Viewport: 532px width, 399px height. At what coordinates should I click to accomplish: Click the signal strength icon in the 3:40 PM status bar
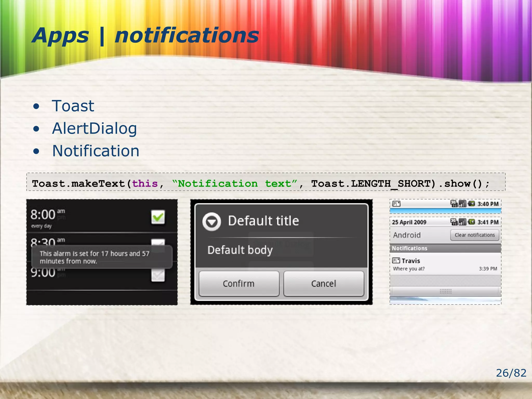tap(463, 204)
